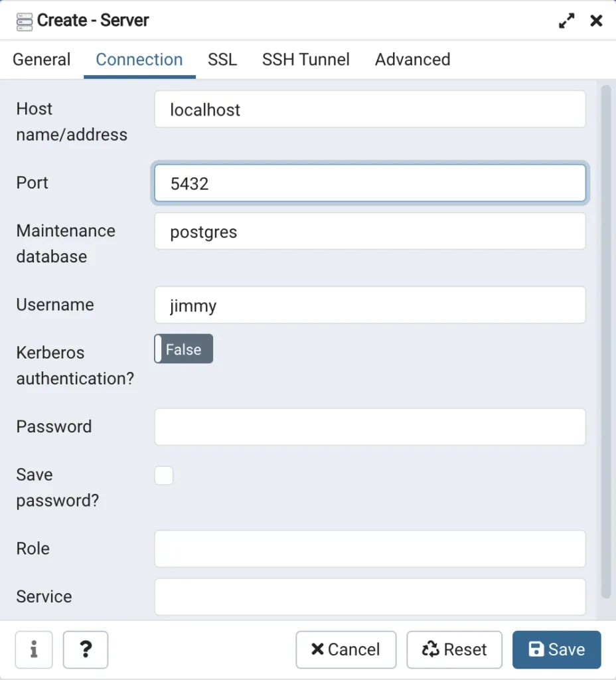This screenshot has width=616, height=680.
Task: Click the "Kerberos authentication?" label
Action: click(x=75, y=365)
